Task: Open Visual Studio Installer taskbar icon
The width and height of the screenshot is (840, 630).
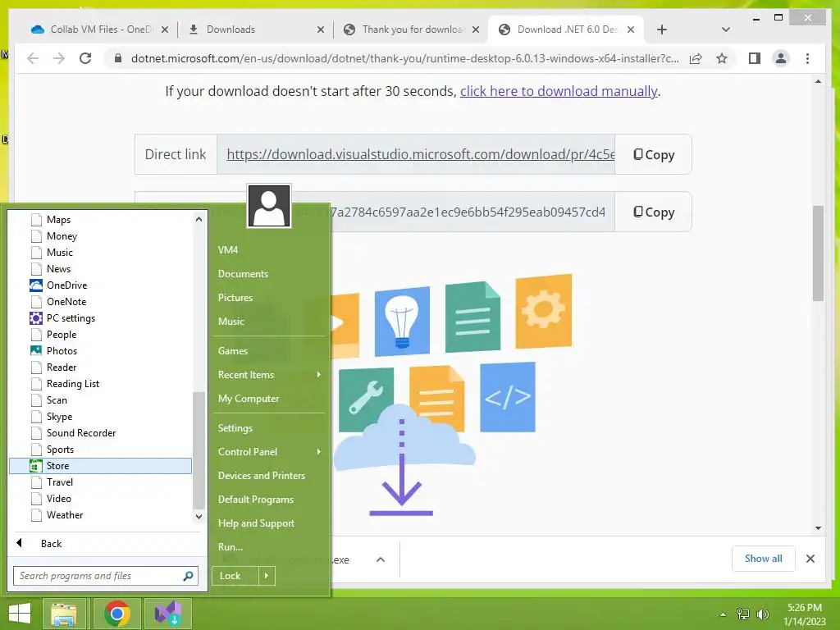Action: click(168, 614)
